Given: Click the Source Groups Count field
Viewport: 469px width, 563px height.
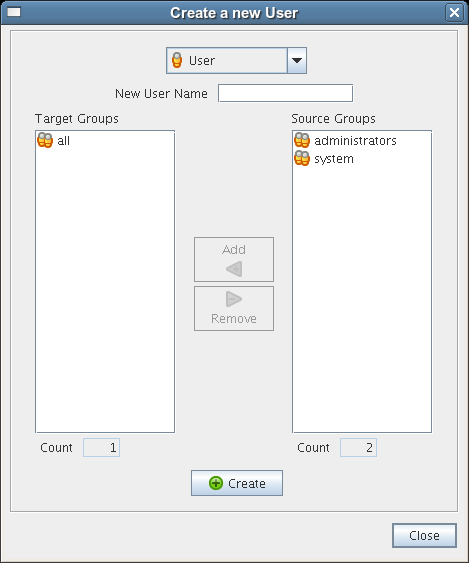Looking at the screenshot, I should point(358,447).
